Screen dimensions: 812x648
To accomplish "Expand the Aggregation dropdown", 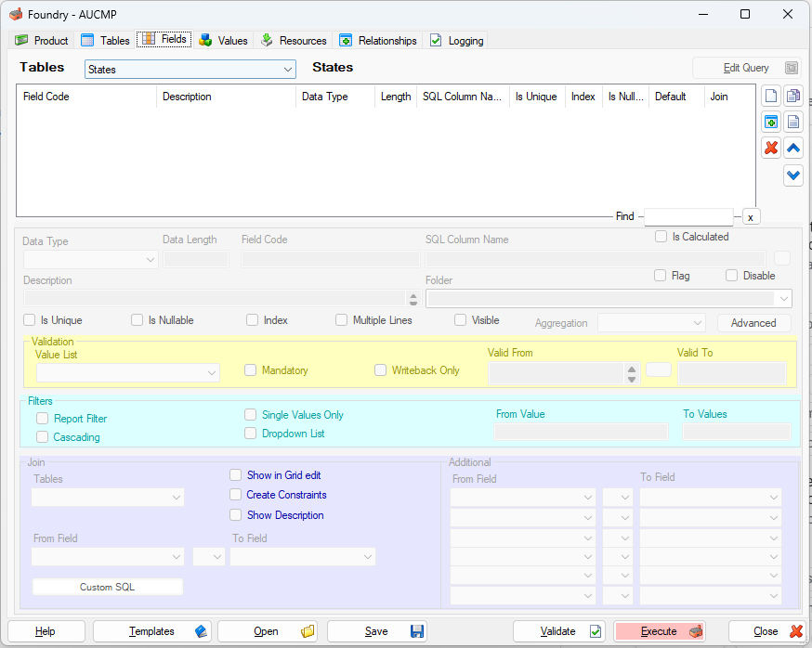I will (651, 323).
